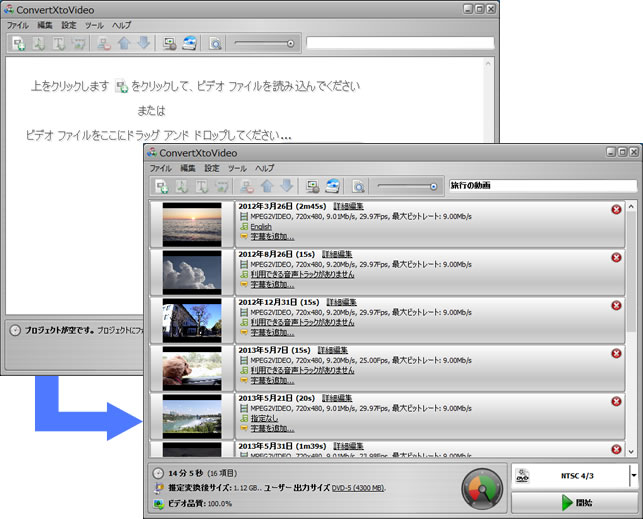Click blue up arrow in back window toolbar
643x519 pixels.
123,43
